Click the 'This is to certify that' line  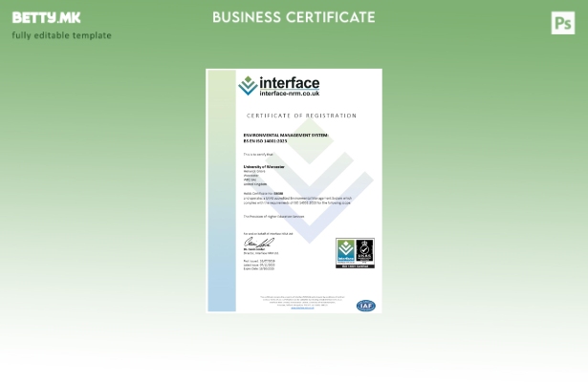258,154
